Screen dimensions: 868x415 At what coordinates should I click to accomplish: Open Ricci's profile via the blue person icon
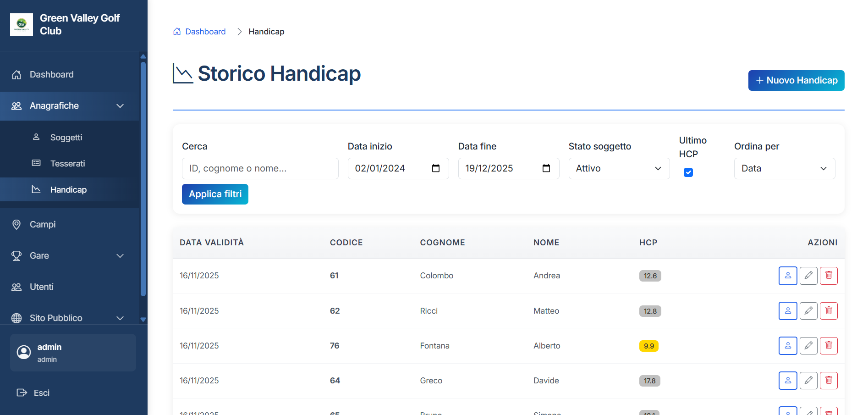point(788,310)
